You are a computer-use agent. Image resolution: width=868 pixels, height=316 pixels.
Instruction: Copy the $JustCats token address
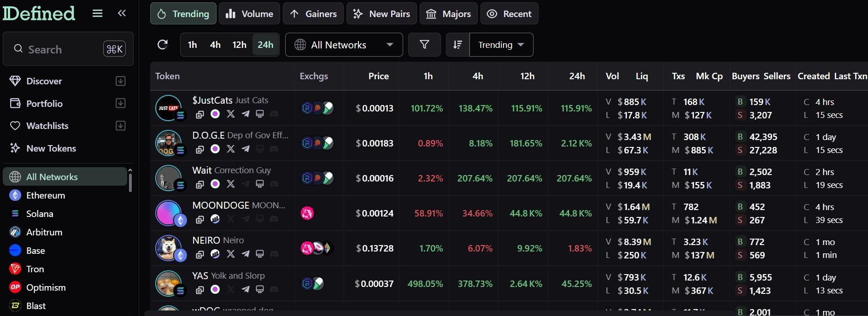pyautogui.click(x=200, y=114)
